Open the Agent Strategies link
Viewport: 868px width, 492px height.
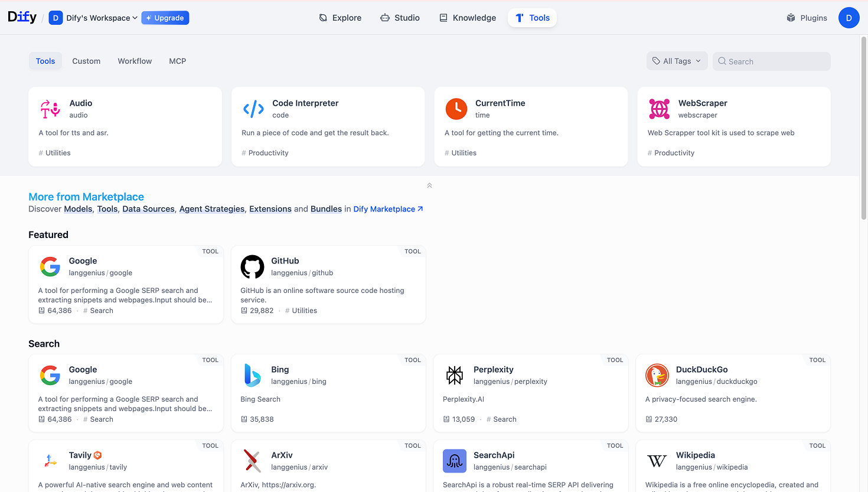click(x=212, y=209)
